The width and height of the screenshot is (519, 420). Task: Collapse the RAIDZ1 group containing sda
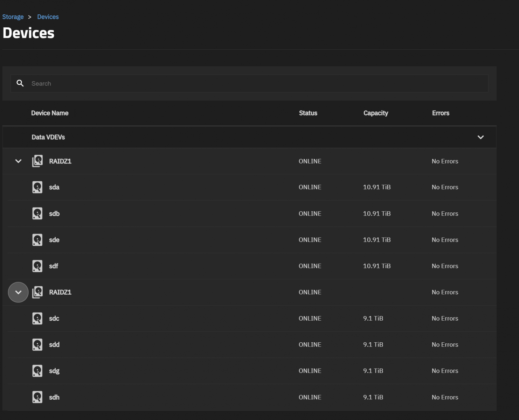click(x=18, y=161)
